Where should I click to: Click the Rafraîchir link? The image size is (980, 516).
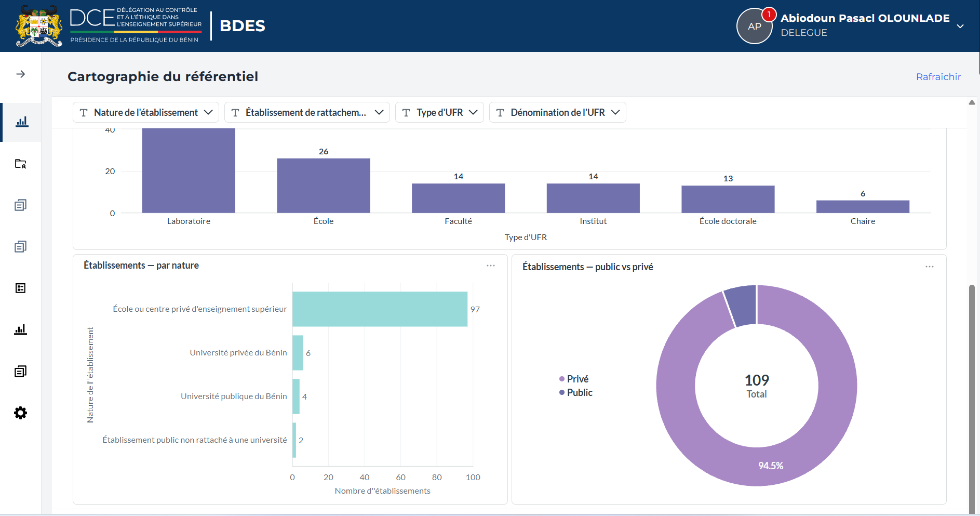[938, 77]
